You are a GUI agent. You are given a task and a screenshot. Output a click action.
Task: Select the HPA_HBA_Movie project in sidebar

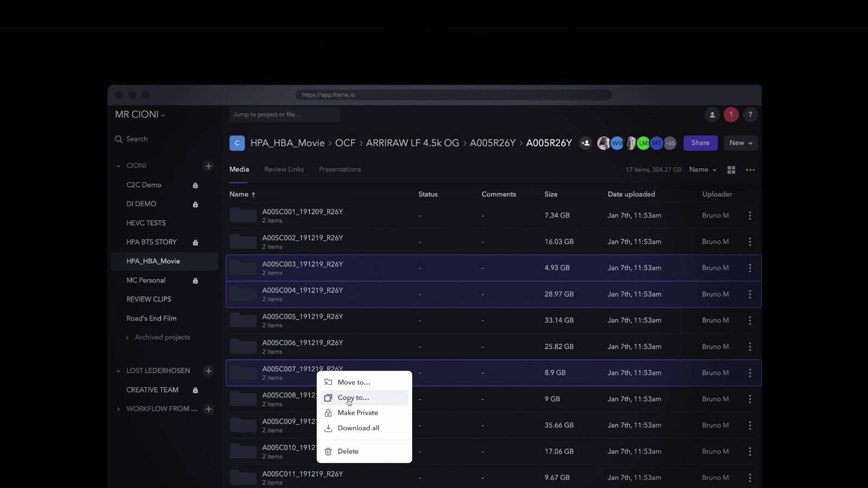164,261
